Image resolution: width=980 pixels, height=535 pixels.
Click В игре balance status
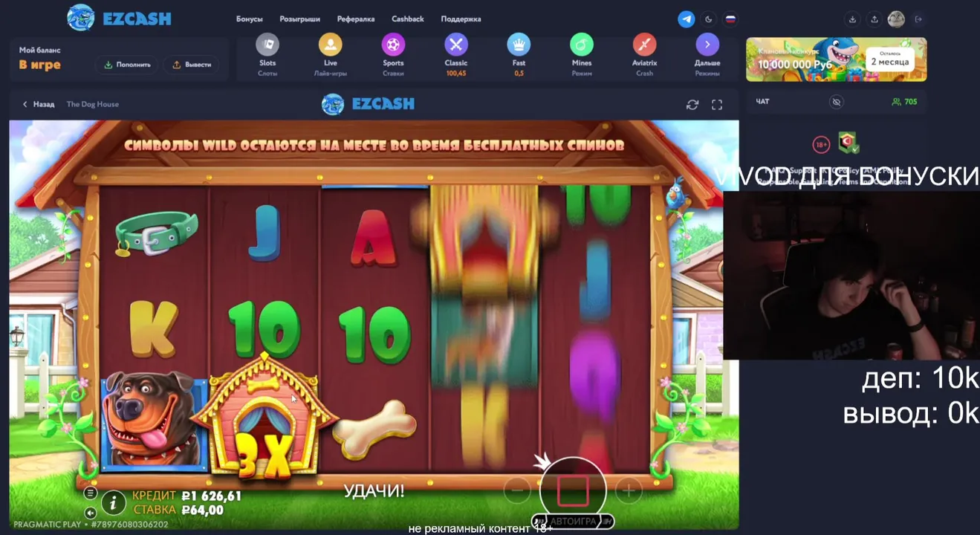39,65
